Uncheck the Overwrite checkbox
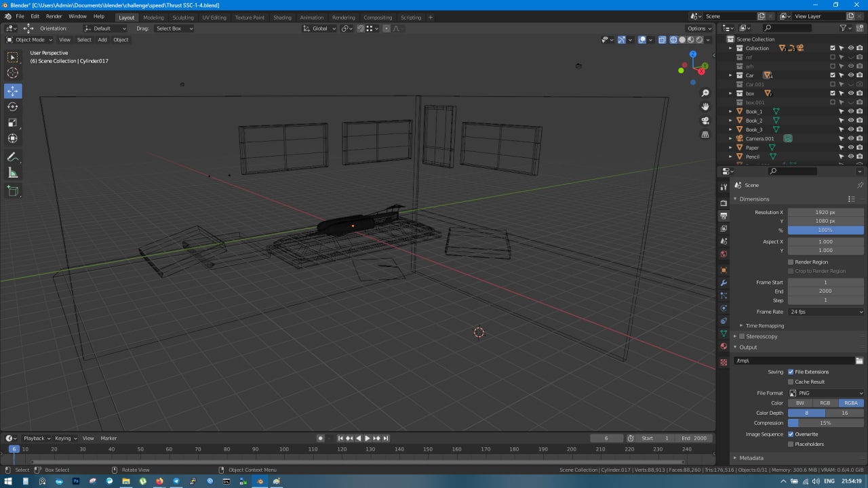The height and width of the screenshot is (488, 868). [x=791, y=434]
